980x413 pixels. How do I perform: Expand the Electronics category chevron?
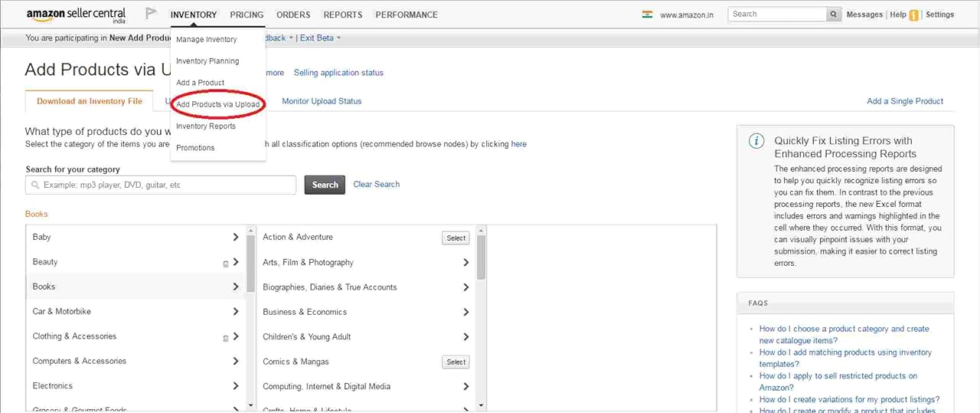pos(236,385)
